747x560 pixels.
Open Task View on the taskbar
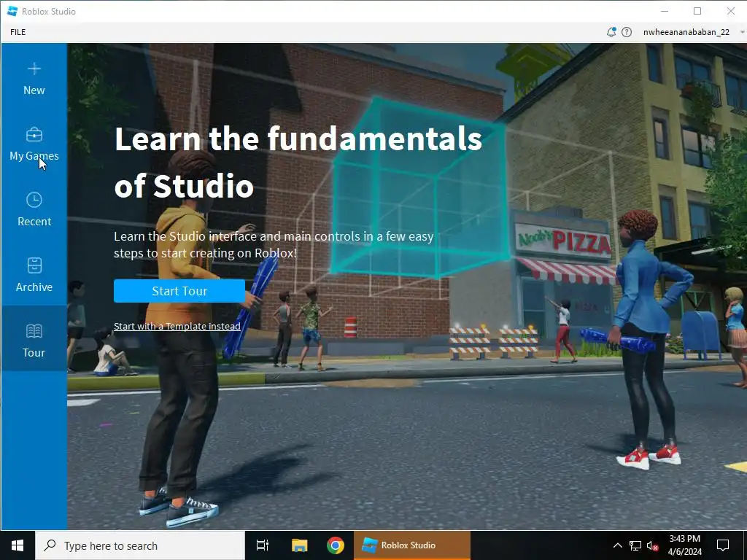click(x=263, y=545)
